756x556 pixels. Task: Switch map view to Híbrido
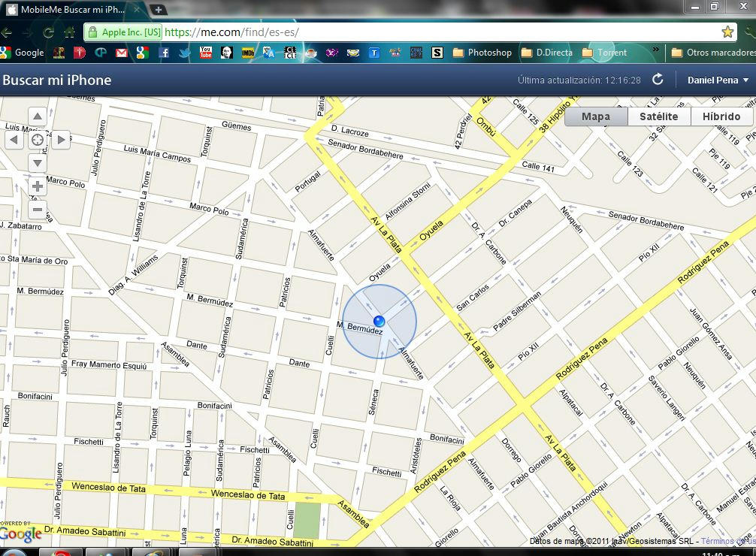pos(721,116)
